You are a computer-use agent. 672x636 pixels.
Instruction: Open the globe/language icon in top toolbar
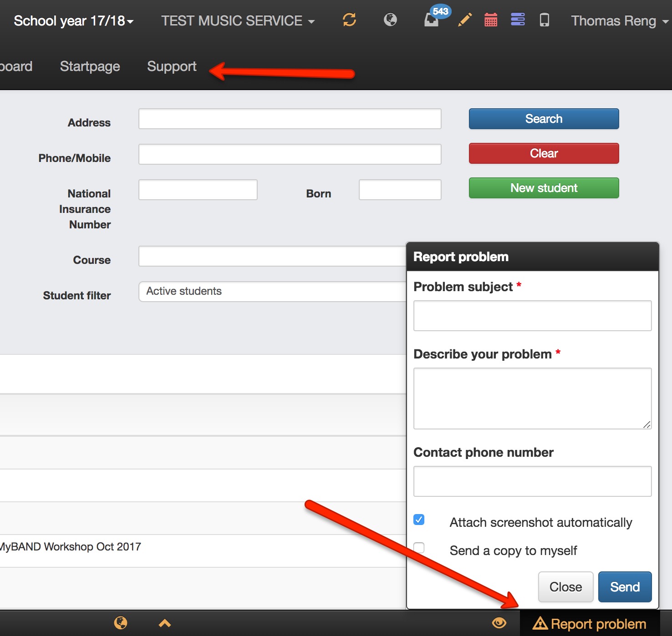pyautogui.click(x=390, y=20)
